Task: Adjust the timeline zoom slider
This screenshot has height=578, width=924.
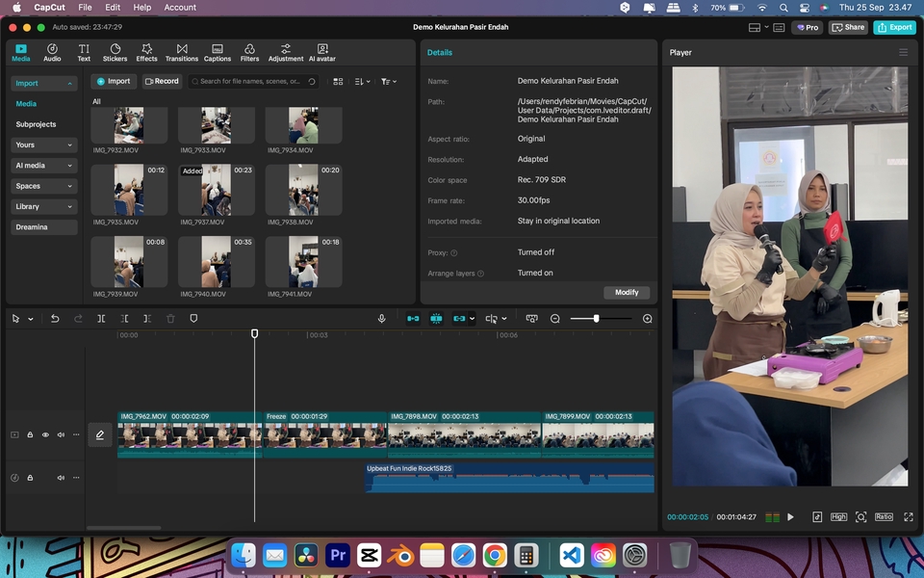Action: (x=597, y=318)
